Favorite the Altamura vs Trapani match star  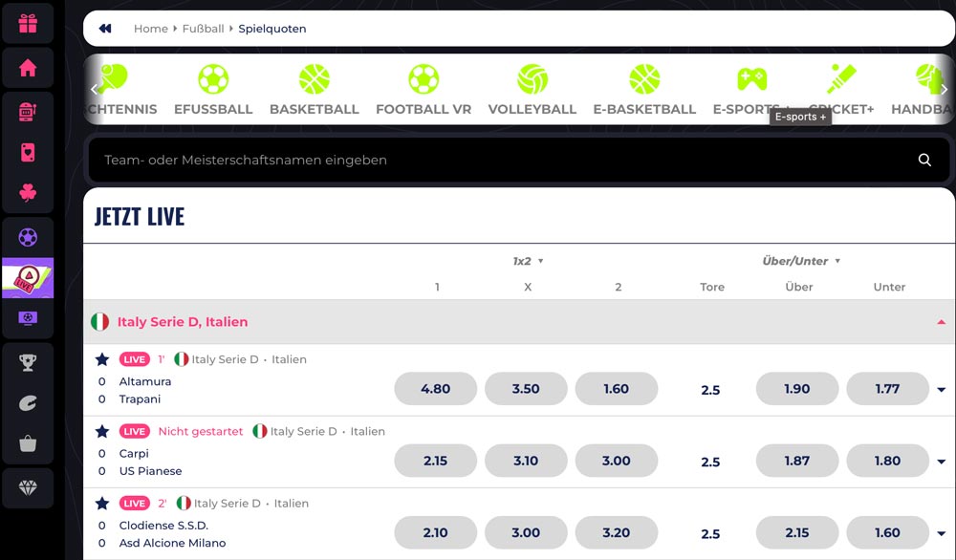tap(102, 359)
